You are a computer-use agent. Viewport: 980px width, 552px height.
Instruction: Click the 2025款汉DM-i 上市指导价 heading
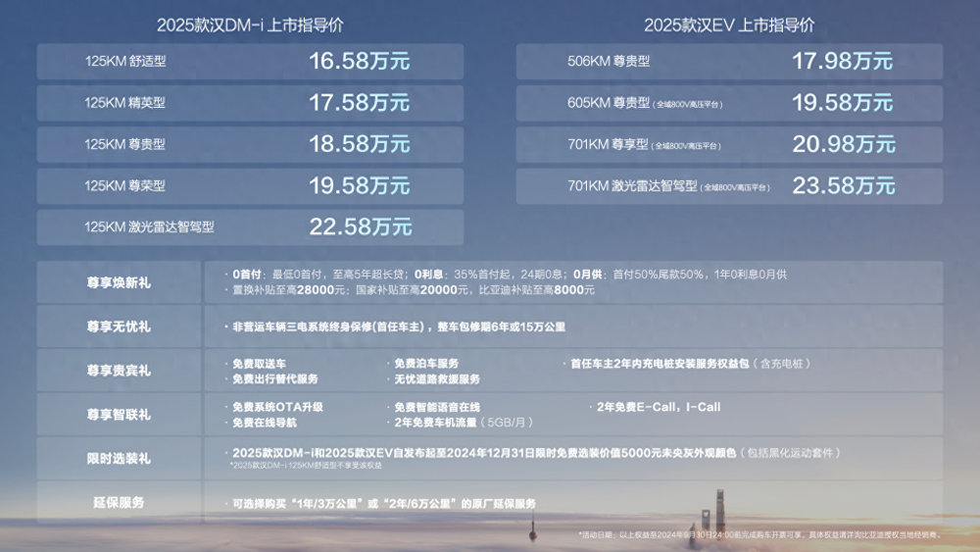click(x=250, y=26)
